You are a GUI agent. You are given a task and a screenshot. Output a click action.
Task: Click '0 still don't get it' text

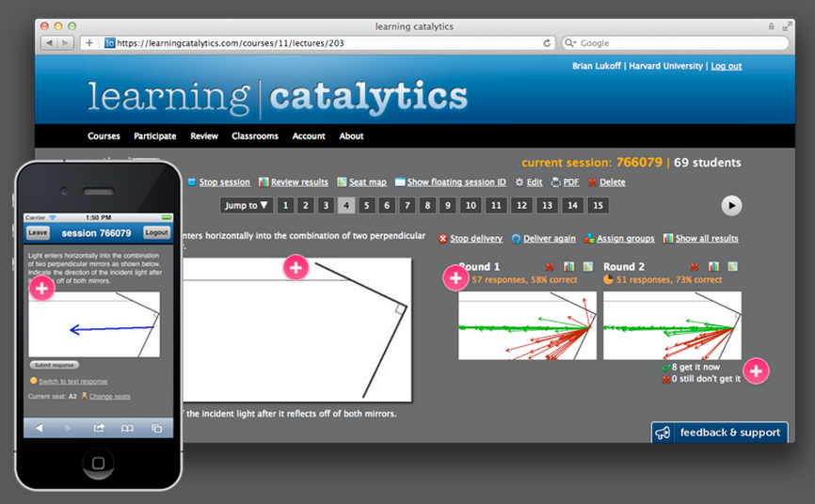tap(706, 379)
